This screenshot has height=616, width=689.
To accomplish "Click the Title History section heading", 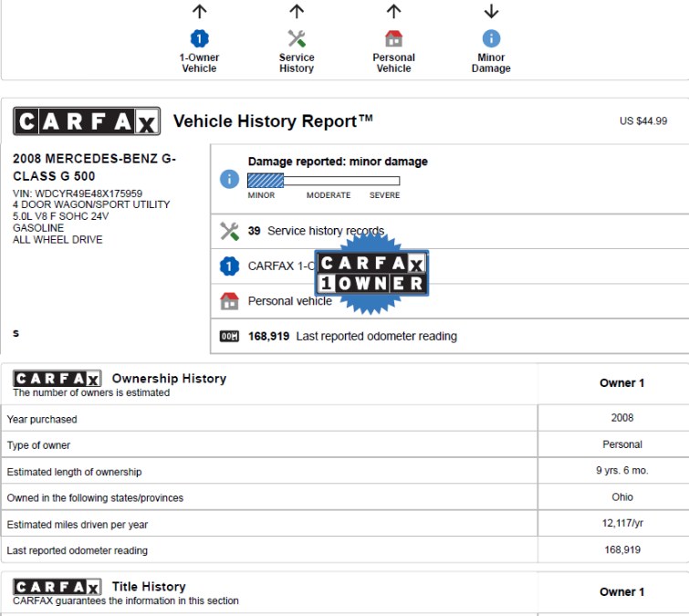I will pyautogui.click(x=149, y=587).
